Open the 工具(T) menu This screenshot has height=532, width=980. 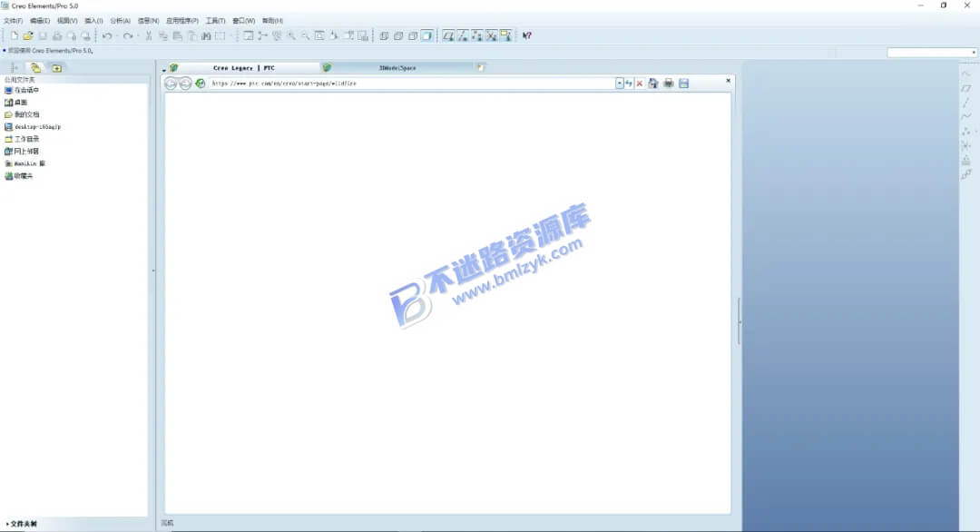point(215,21)
